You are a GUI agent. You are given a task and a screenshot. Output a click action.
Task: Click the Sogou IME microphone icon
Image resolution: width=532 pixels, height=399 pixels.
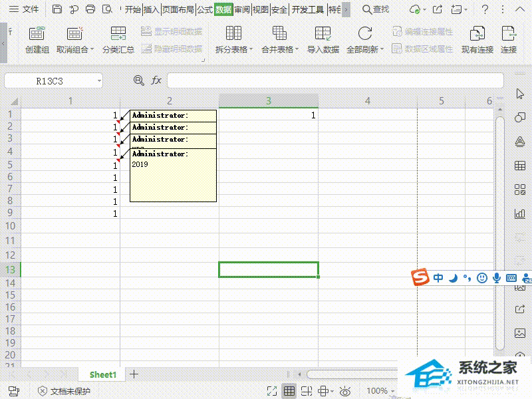[x=496, y=278]
